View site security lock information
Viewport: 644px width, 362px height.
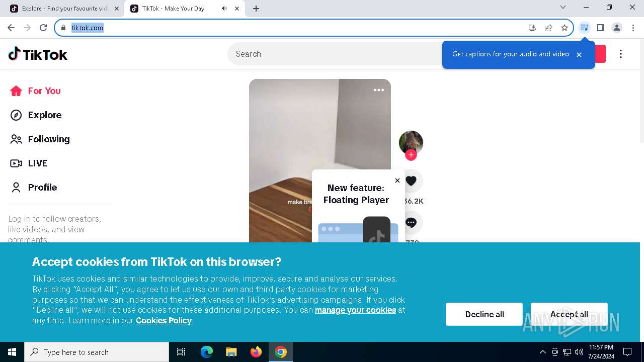pyautogui.click(x=63, y=28)
